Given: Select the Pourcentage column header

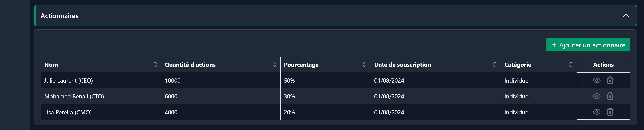Looking at the screenshot, I should [301, 65].
